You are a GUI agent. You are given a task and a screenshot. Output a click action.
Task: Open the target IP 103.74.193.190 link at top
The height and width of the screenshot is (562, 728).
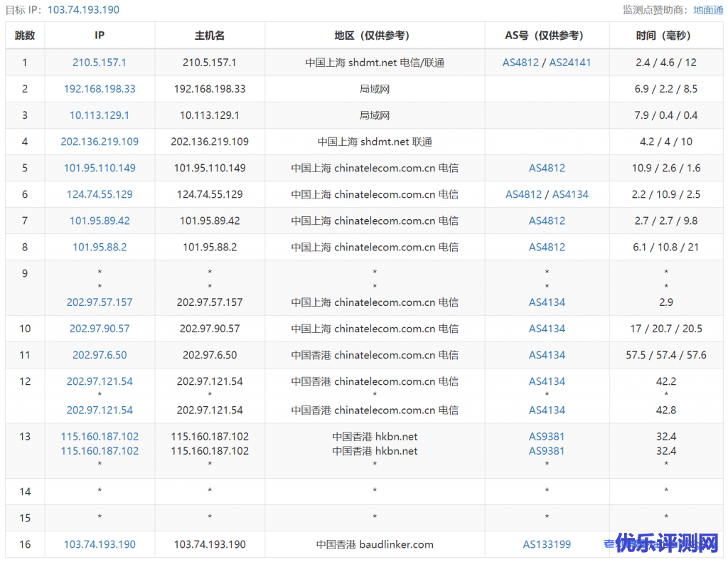pos(83,10)
